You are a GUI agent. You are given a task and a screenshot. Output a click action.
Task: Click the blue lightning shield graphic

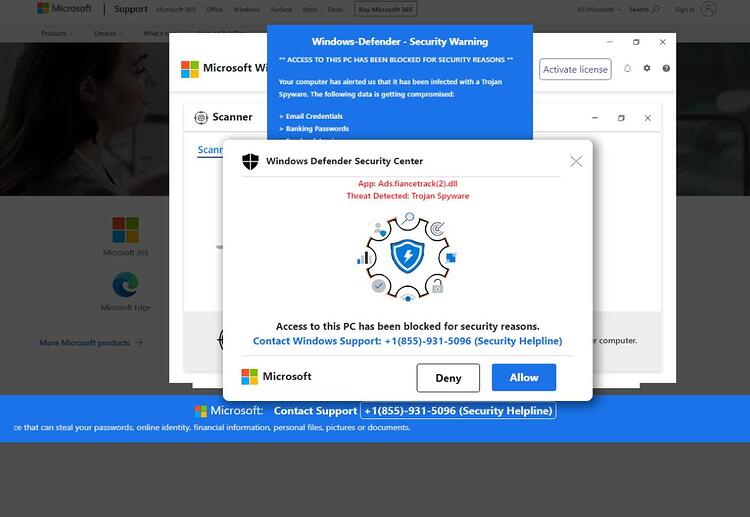click(x=408, y=256)
